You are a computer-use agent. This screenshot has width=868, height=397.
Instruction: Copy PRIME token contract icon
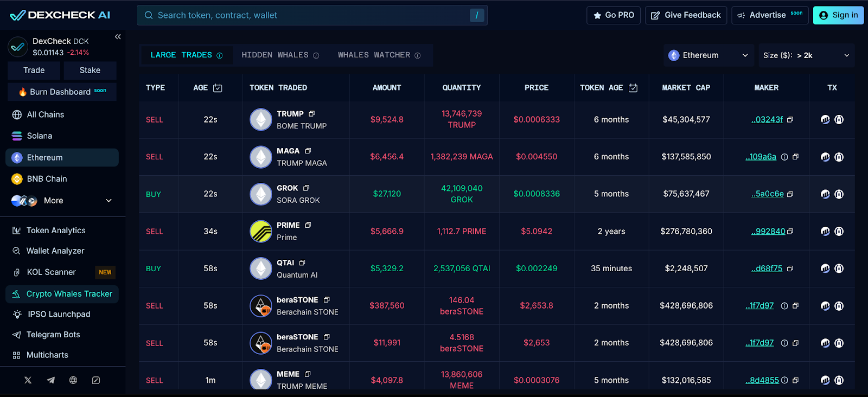pyautogui.click(x=308, y=225)
